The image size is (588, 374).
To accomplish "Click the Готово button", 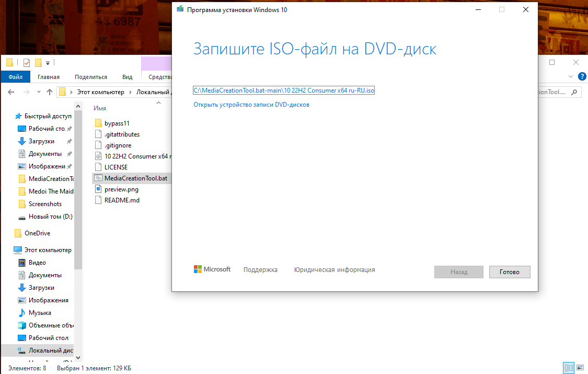I will (510, 272).
